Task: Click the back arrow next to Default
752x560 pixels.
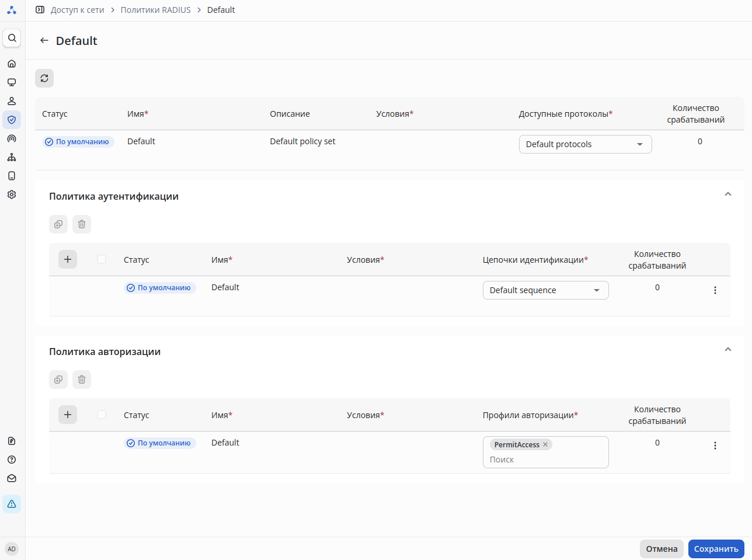Action: [x=44, y=41]
